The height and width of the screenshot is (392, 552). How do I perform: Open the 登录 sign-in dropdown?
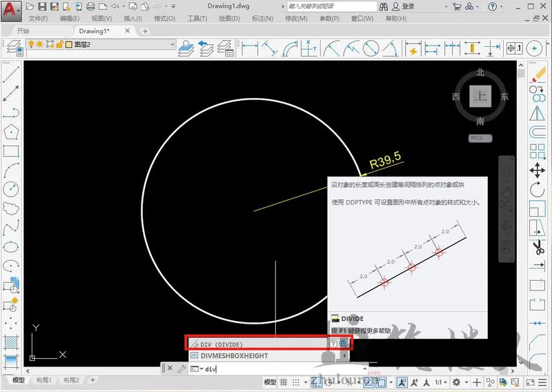pos(446,6)
